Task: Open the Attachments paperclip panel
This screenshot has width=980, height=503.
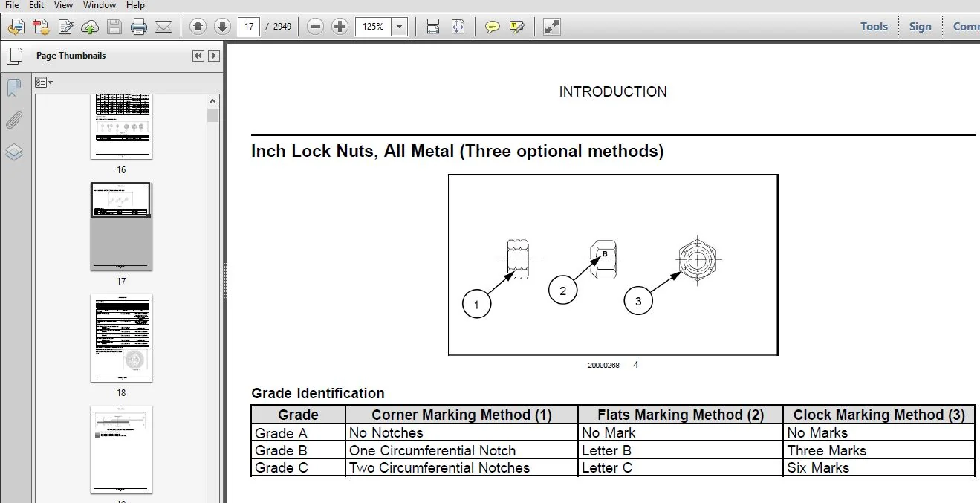Action: 14,120
